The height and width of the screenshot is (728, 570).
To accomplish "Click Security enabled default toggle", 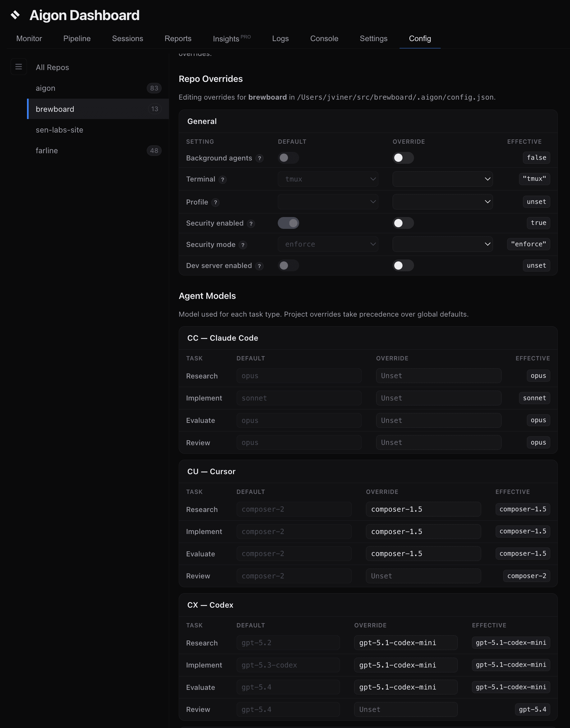I will (x=288, y=223).
